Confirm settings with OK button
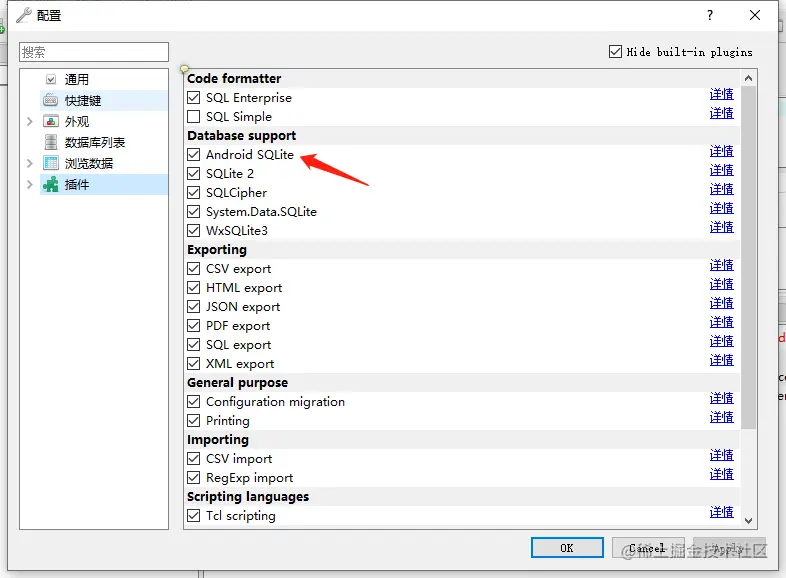The image size is (786, 578). tap(567, 548)
